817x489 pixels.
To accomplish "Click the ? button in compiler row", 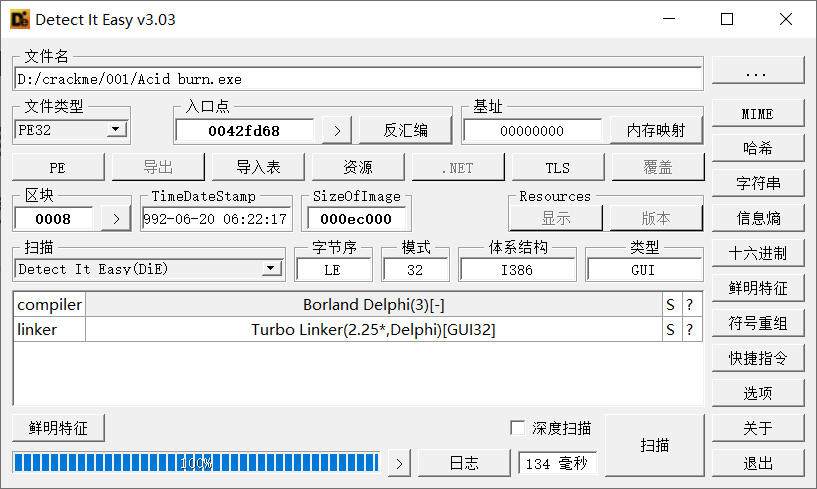I will click(691, 304).
